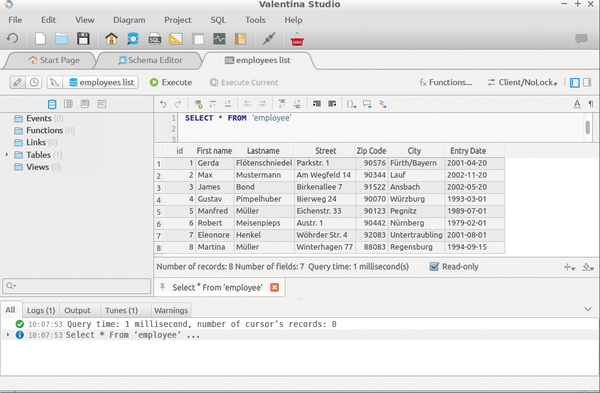Toggle the Read-only checkbox
The width and height of the screenshot is (600, 393).
pos(434,266)
